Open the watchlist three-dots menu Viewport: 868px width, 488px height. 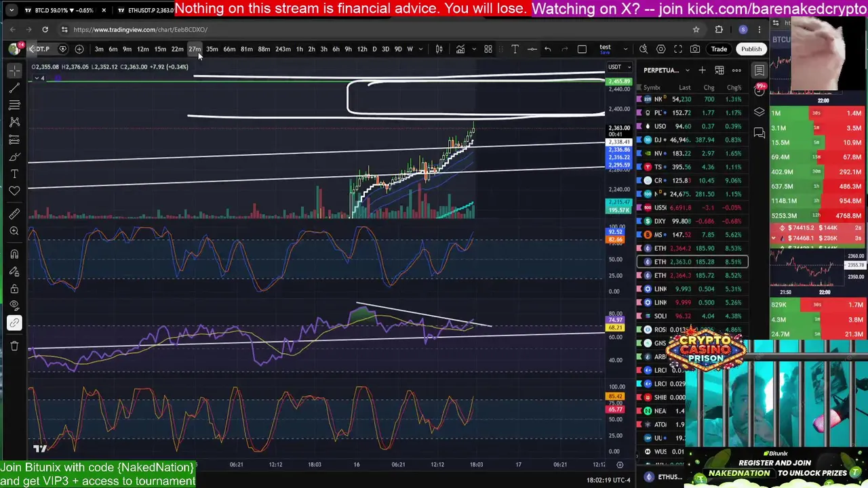(x=736, y=70)
